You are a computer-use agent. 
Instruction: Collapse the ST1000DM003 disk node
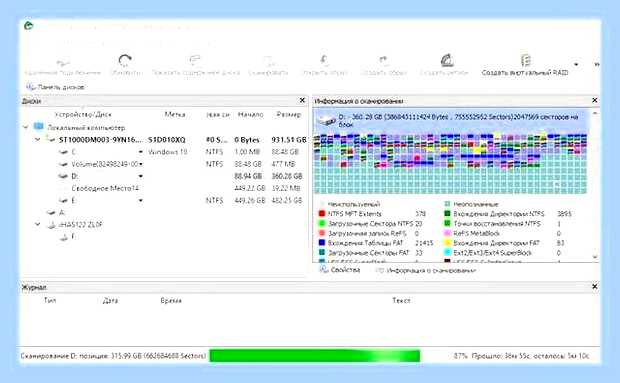point(38,139)
